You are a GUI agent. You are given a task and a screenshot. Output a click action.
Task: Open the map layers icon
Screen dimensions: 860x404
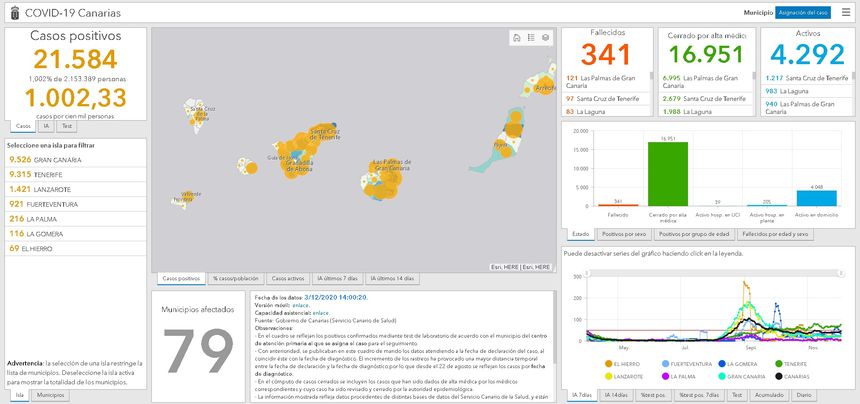click(546, 38)
